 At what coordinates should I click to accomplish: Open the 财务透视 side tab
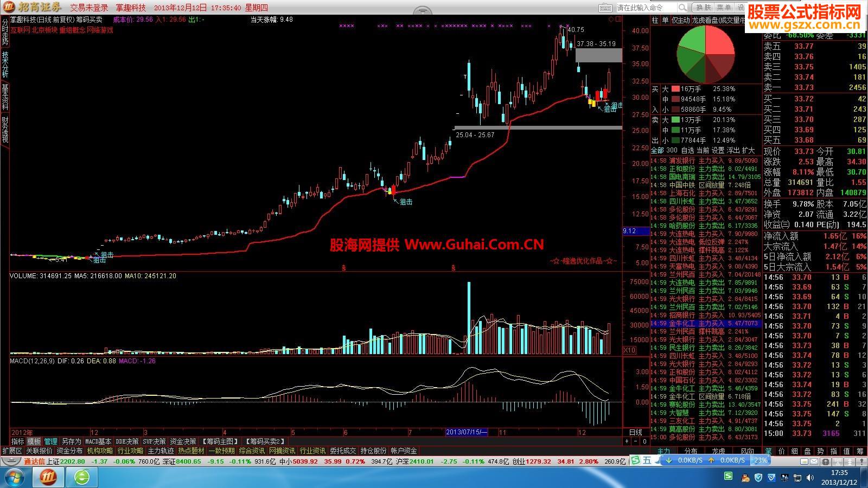5,129
